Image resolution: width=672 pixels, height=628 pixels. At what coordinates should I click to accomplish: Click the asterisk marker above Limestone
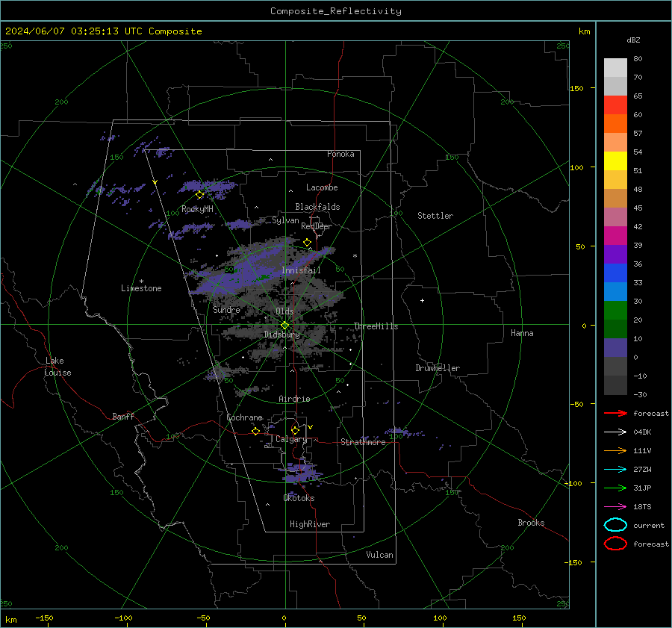tap(141, 282)
